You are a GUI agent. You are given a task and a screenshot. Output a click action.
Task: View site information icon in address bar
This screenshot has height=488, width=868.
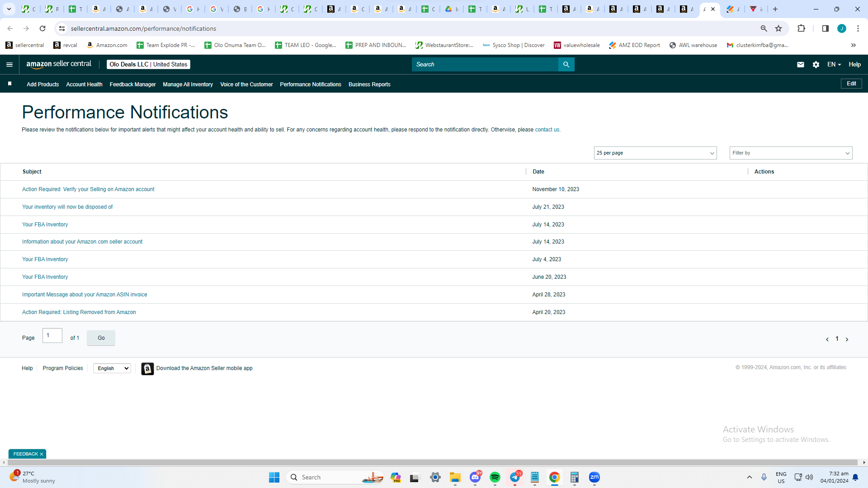pyautogui.click(x=62, y=28)
